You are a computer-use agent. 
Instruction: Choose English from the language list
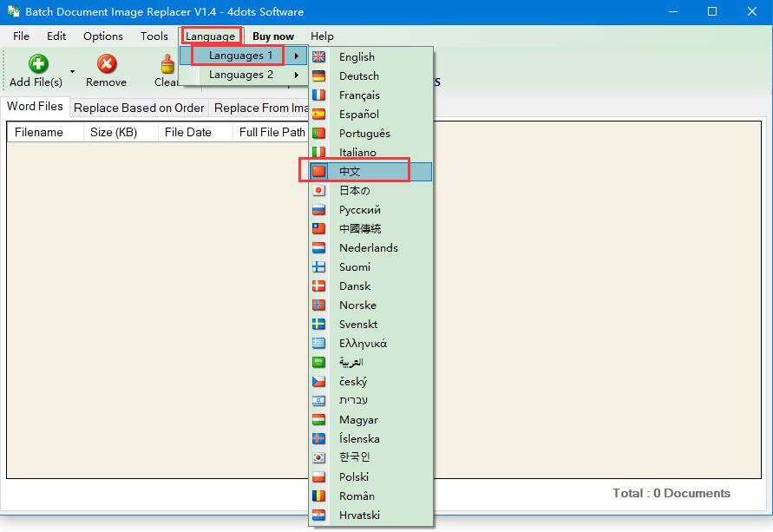pyautogui.click(x=370, y=56)
